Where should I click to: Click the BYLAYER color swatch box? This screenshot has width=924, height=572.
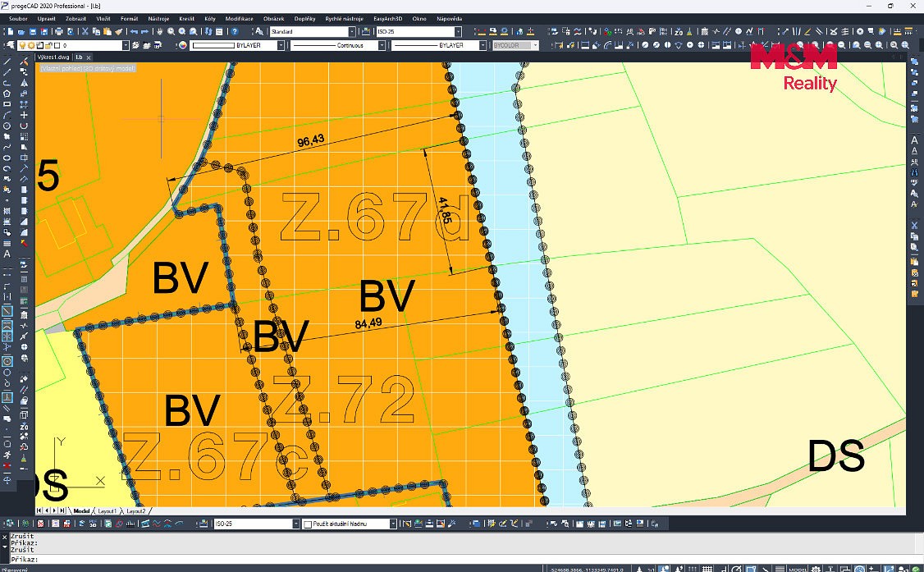pyautogui.click(x=213, y=45)
